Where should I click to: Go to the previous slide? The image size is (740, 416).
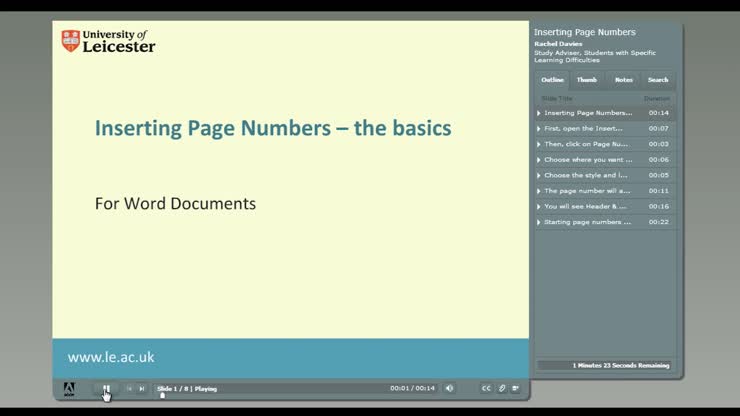(x=129, y=389)
